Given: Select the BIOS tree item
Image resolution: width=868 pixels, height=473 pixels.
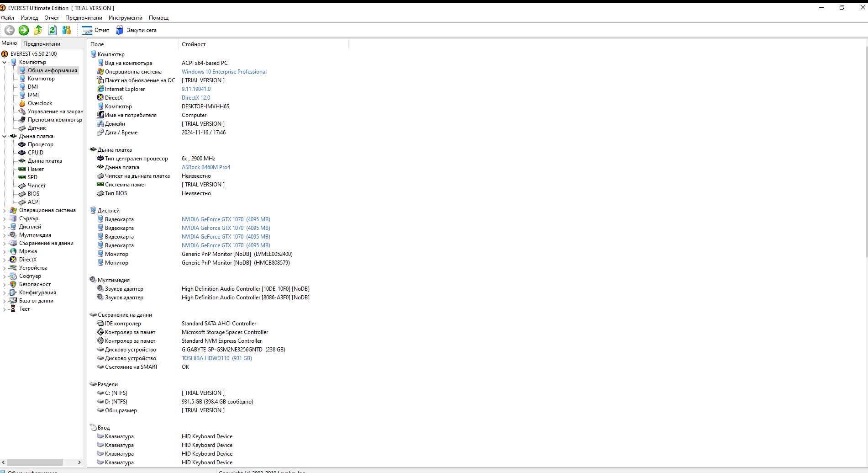Looking at the screenshot, I should point(33,194).
